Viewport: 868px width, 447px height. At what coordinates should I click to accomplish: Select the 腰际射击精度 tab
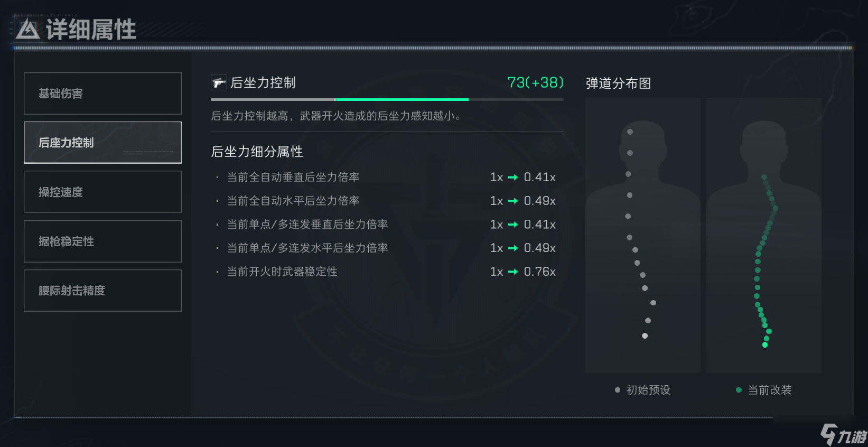point(102,291)
